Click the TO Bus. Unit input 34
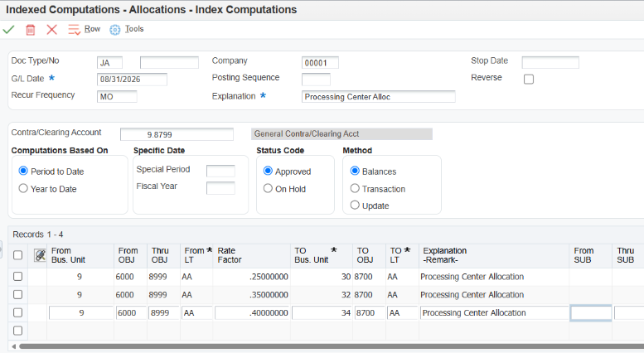The image size is (644, 353). 322,312
